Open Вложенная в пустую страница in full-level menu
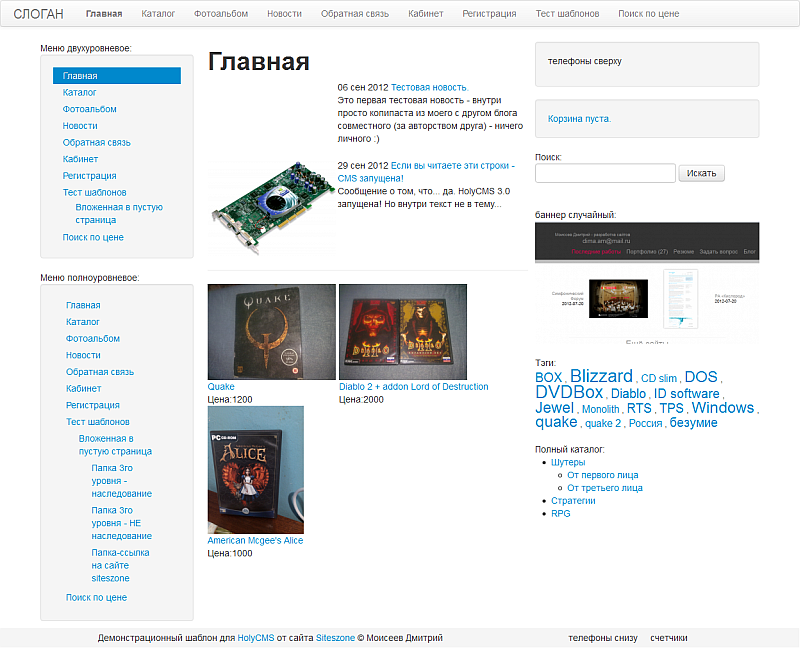800x648 pixels. (x=115, y=445)
